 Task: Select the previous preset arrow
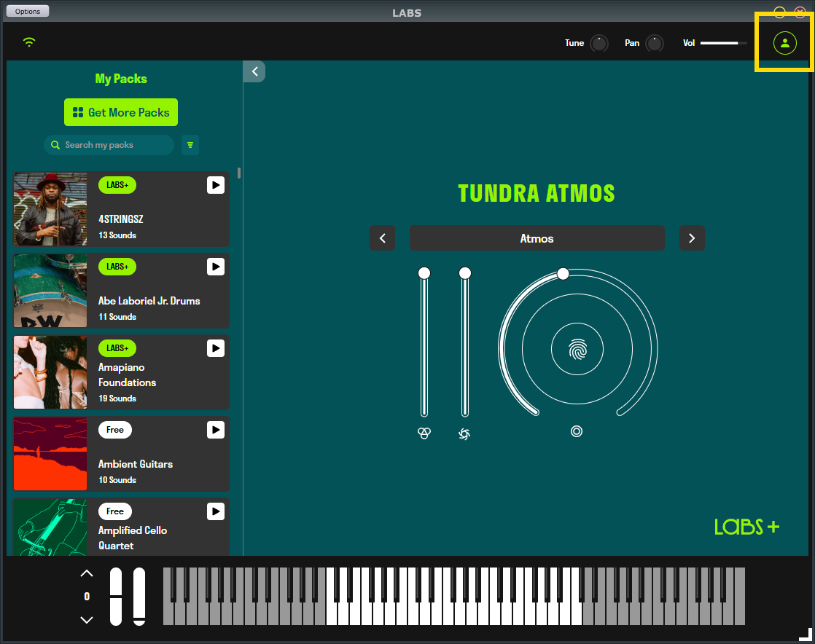[x=383, y=238]
